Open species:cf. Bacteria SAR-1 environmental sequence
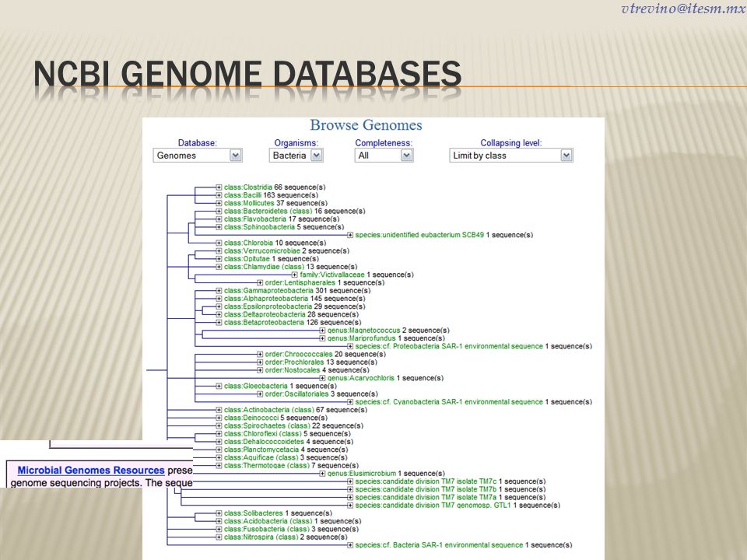This screenshot has width=747, height=560. click(439, 544)
